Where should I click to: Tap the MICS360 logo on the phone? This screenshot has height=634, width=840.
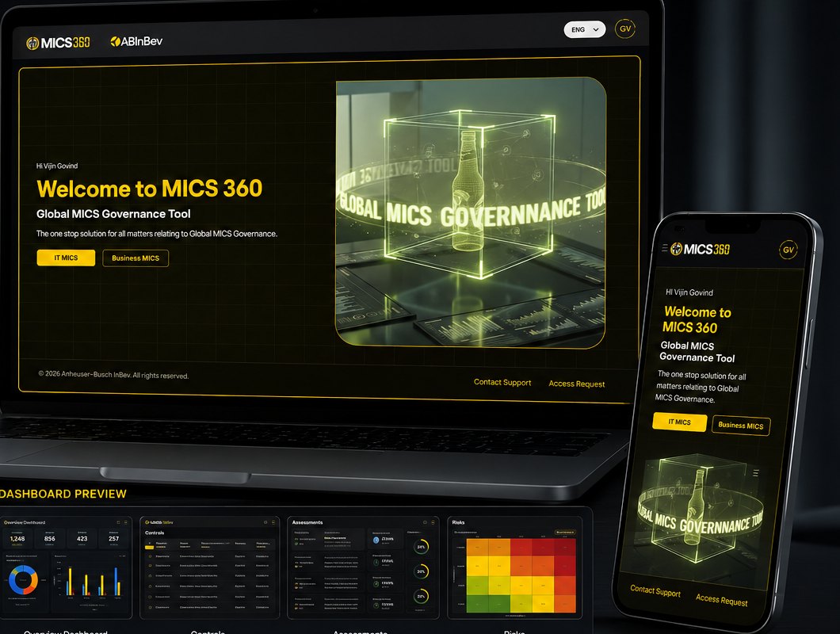click(701, 249)
